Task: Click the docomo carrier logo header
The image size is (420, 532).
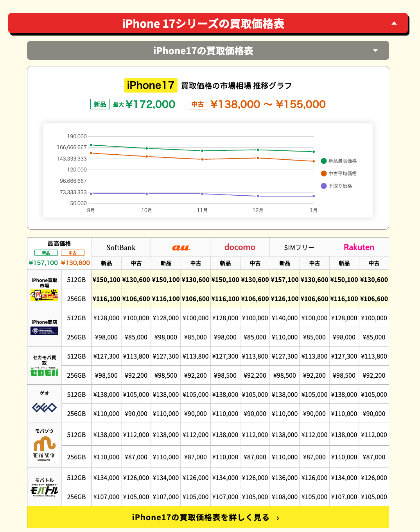Action: (240, 247)
